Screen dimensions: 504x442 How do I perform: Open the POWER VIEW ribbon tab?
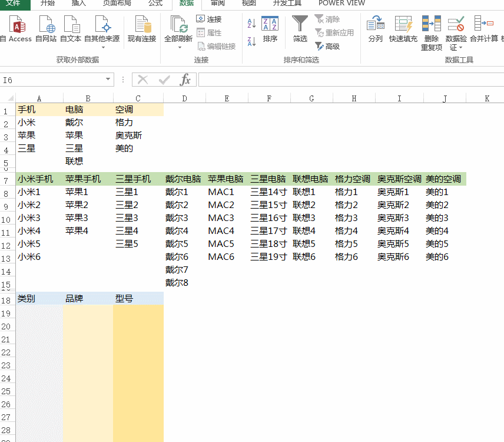pyautogui.click(x=341, y=4)
